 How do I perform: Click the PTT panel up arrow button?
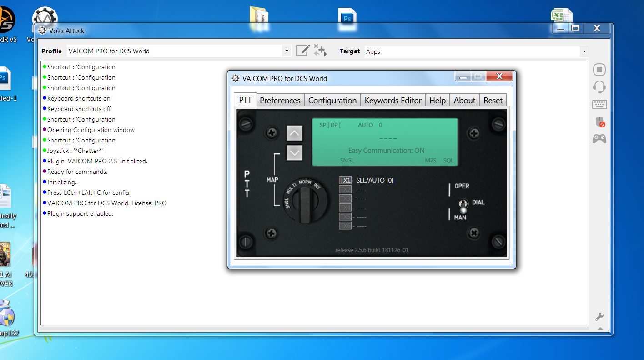coord(294,133)
